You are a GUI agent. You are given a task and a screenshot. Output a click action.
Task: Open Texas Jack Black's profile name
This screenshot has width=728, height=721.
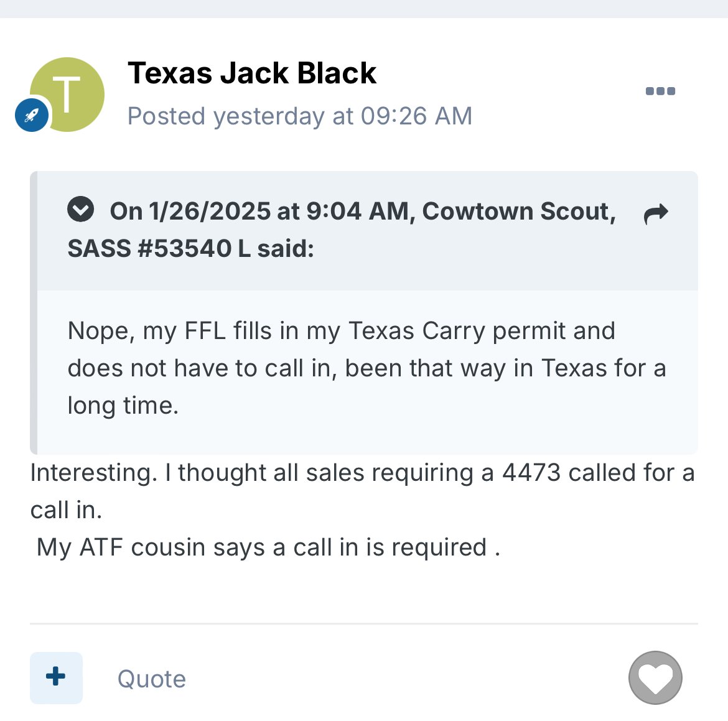click(252, 73)
